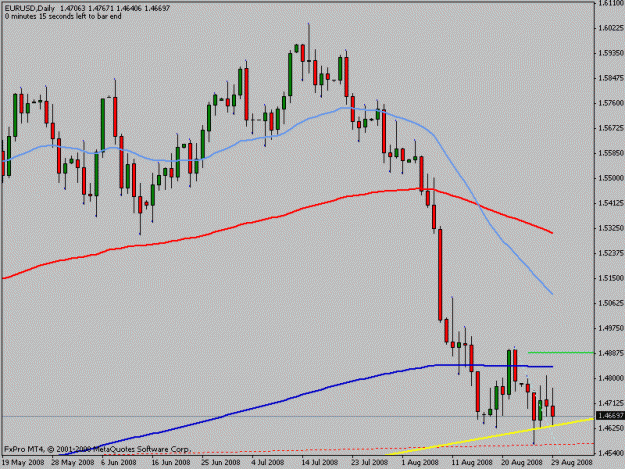
Task: Click the 29 Aug 2008 time axis label
Action: (572, 462)
